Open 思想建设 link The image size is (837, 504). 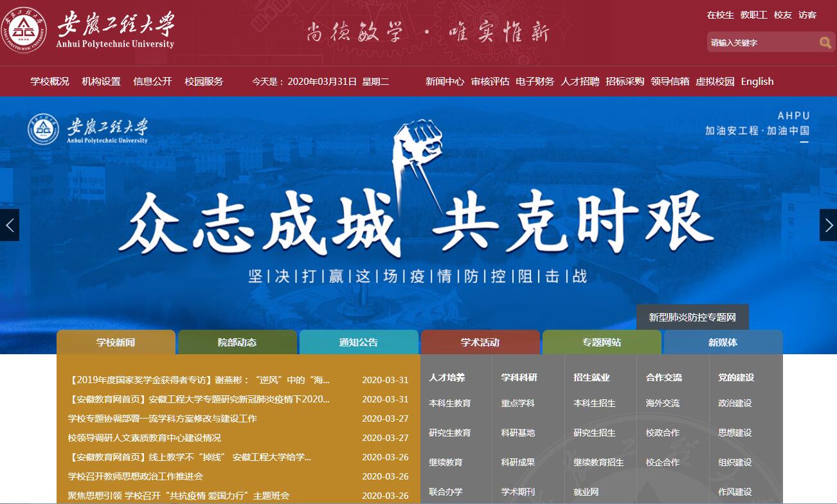[x=735, y=433]
